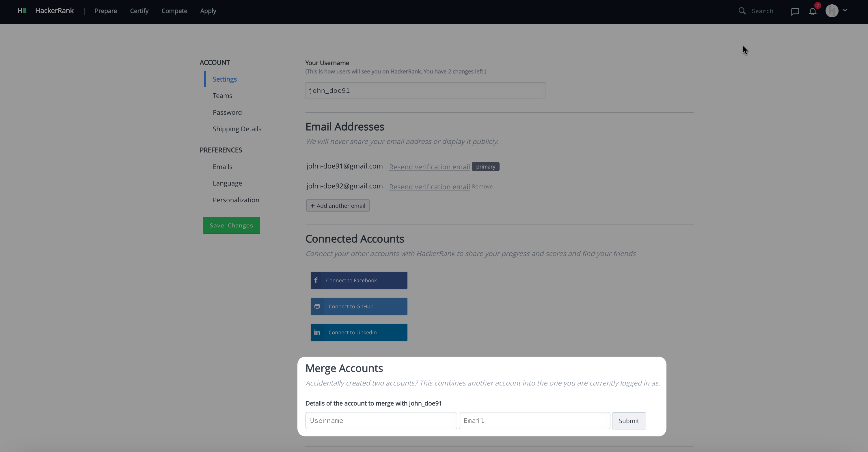The width and height of the screenshot is (868, 452).
Task: Resend verification email for john-doe92@gmail.com
Action: [x=429, y=186]
